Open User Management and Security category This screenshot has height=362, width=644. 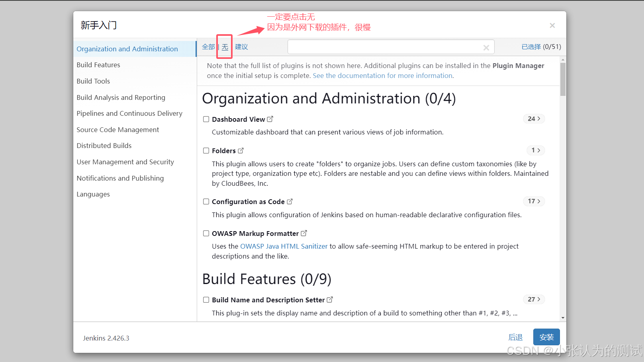pos(125,162)
